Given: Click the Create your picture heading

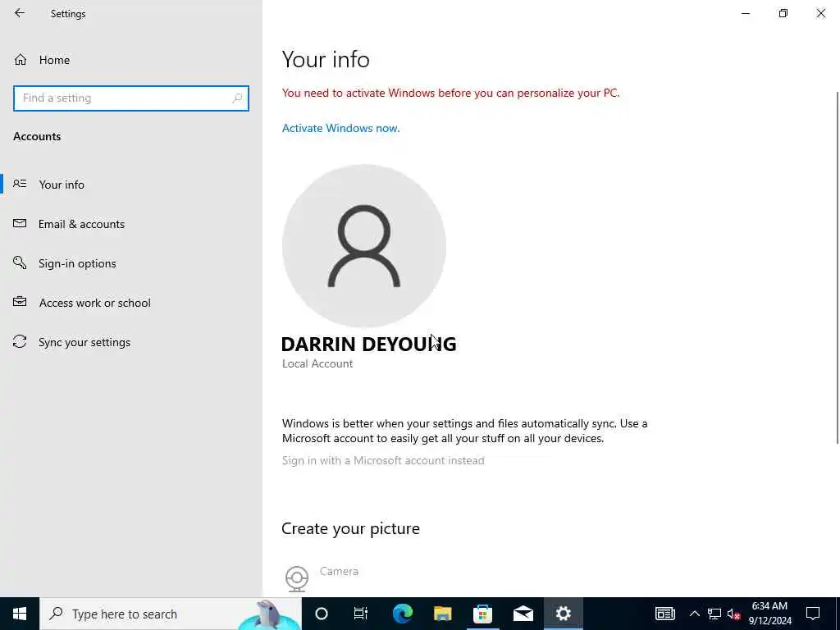Looking at the screenshot, I should [x=350, y=529].
